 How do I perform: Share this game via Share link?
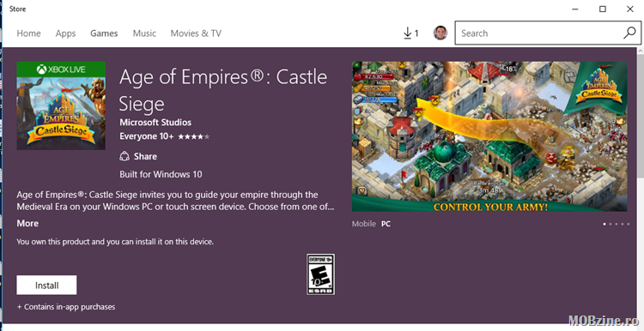click(145, 156)
